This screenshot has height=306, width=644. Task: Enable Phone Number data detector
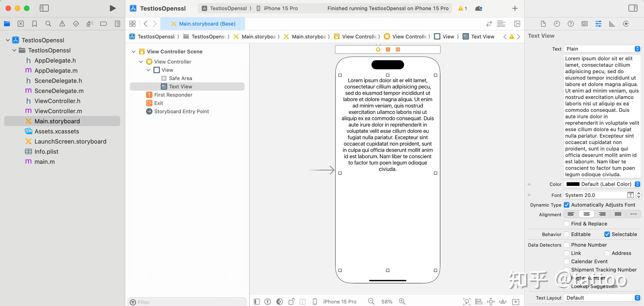point(567,245)
